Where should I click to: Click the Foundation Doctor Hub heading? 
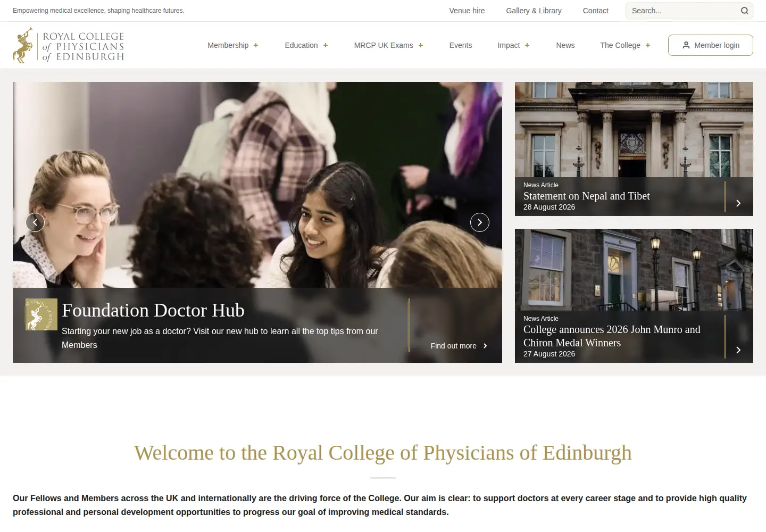(153, 310)
